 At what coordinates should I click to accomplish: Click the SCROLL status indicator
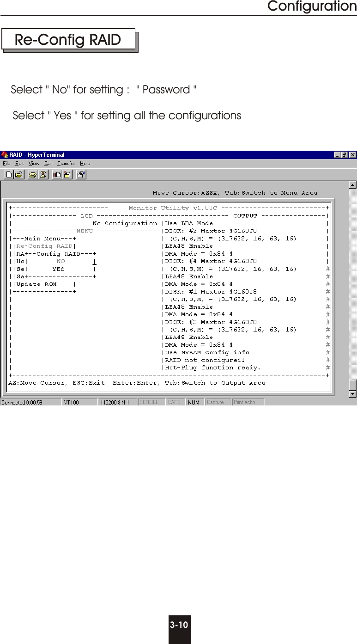point(151,402)
